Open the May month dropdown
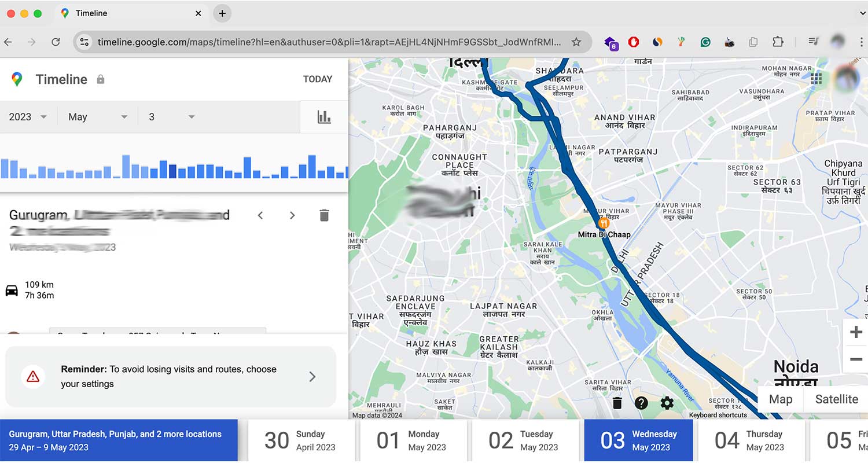 [97, 116]
